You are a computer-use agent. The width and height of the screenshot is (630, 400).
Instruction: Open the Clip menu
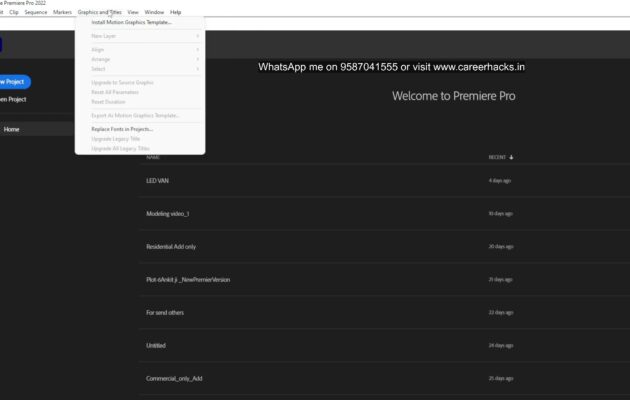(14, 12)
